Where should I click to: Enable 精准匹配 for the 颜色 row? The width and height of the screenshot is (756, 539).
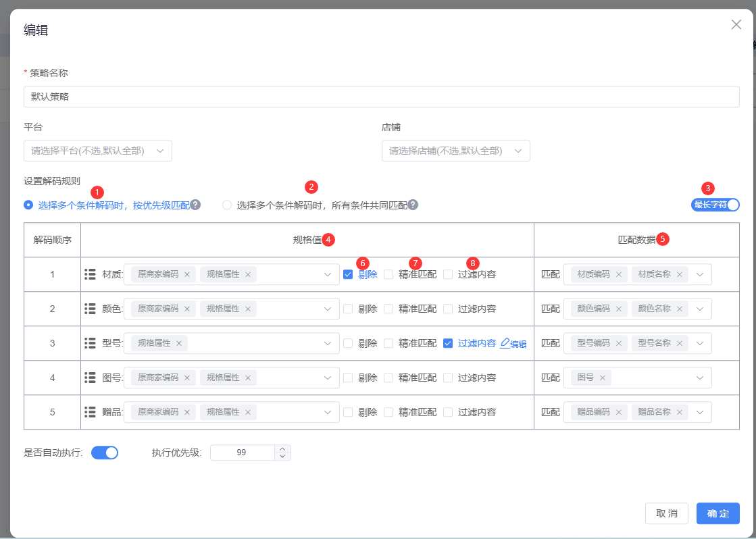pyautogui.click(x=388, y=309)
